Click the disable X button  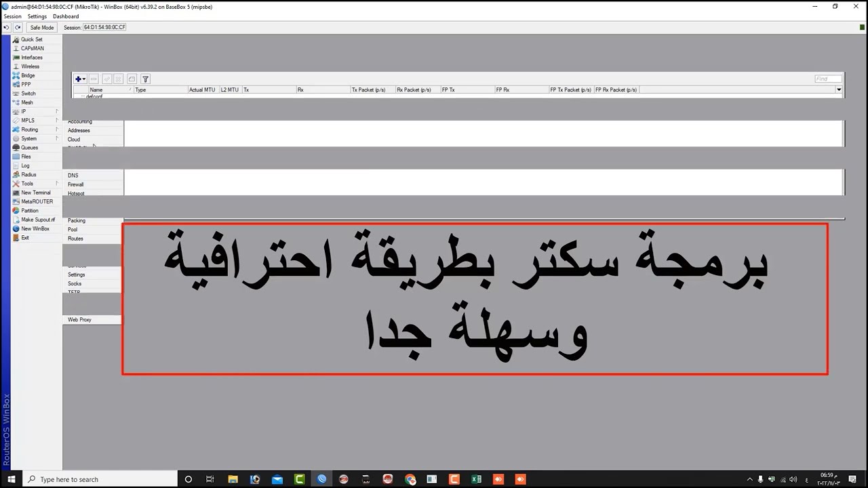[x=118, y=79]
